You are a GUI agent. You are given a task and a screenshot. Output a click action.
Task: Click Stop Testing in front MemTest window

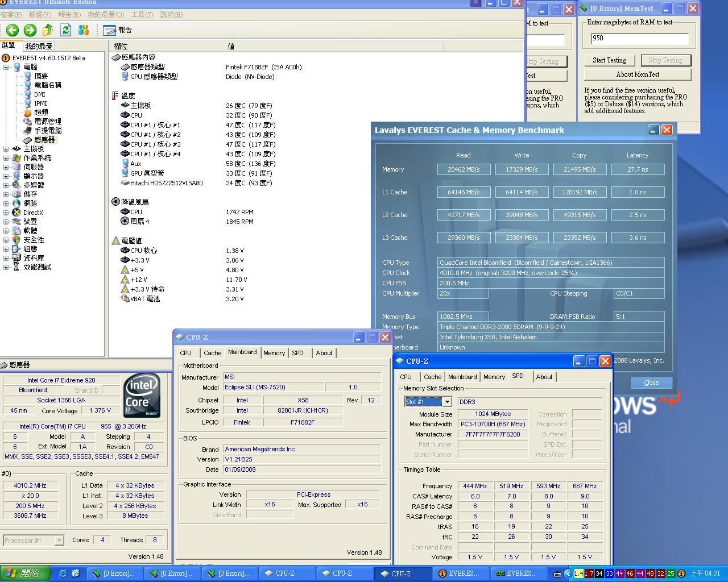(665, 60)
